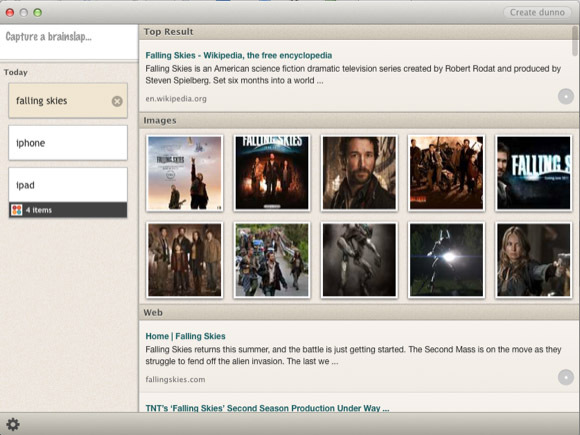Remove the falling skies entry with X icon
The width and height of the screenshot is (580, 435).
pyautogui.click(x=117, y=101)
